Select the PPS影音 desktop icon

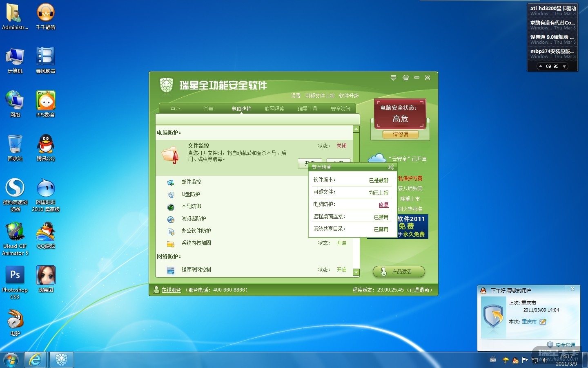click(x=46, y=104)
